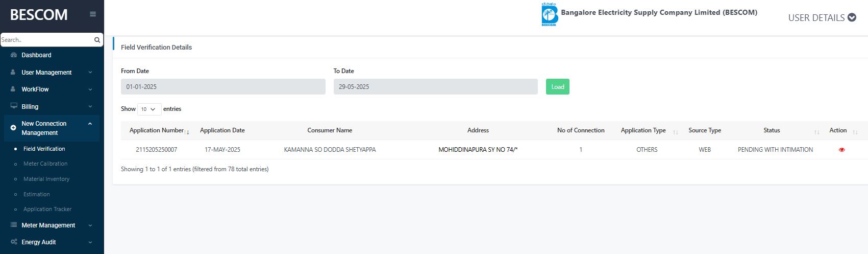Click the No of Connection header
Screen dimensions: 868x254
[x=581, y=130]
